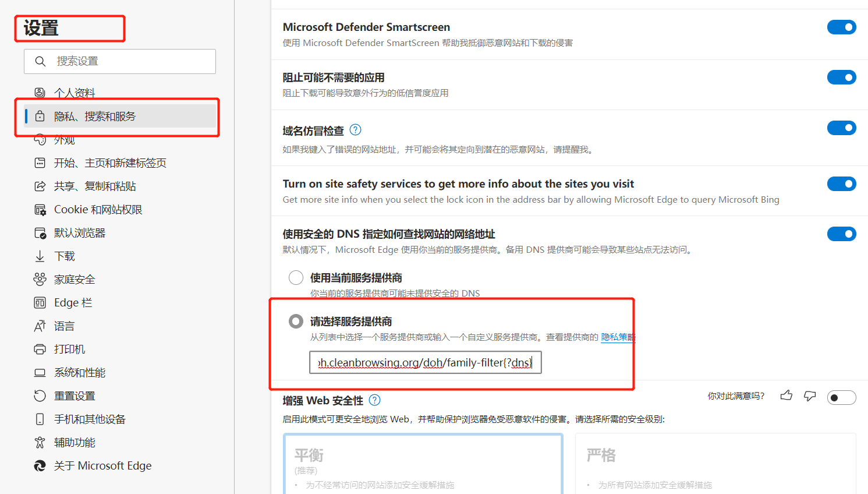Click the accessibility icon beside 辅助功能

tap(40, 442)
